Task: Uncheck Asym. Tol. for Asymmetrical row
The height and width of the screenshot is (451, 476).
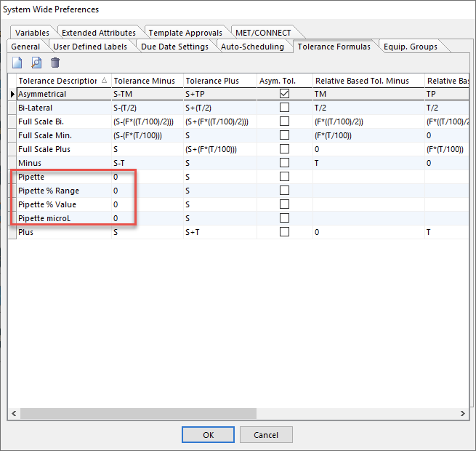Action: (284, 94)
